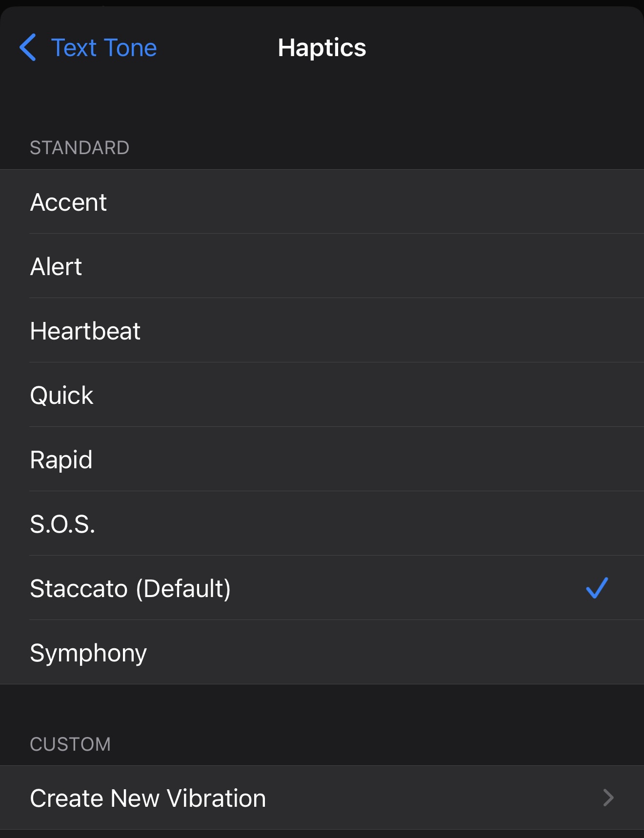644x838 pixels.
Task: Select Staccato (Default) row
Action: click(x=130, y=588)
